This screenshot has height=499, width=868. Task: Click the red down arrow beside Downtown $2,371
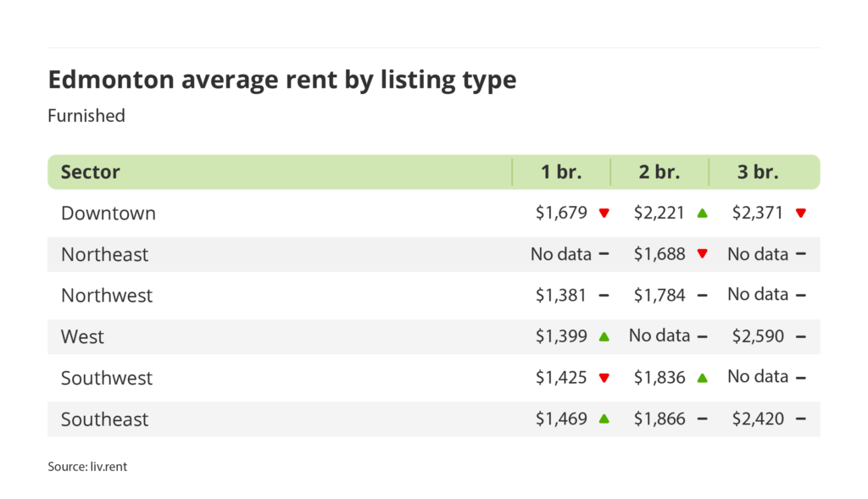click(800, 213)
